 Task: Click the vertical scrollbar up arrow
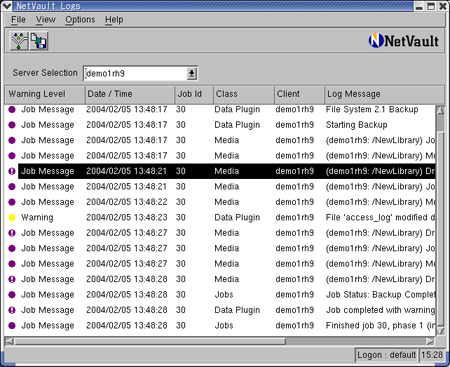(440, 110)
